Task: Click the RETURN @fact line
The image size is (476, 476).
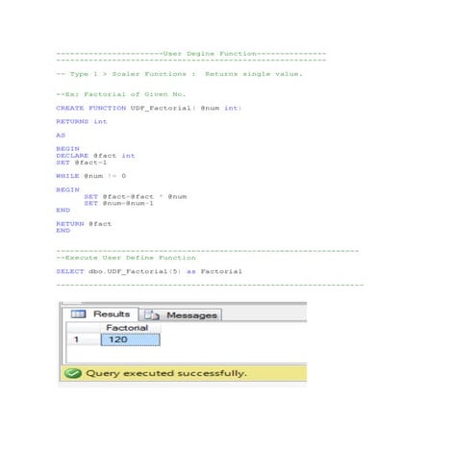Action: (84, 224)
